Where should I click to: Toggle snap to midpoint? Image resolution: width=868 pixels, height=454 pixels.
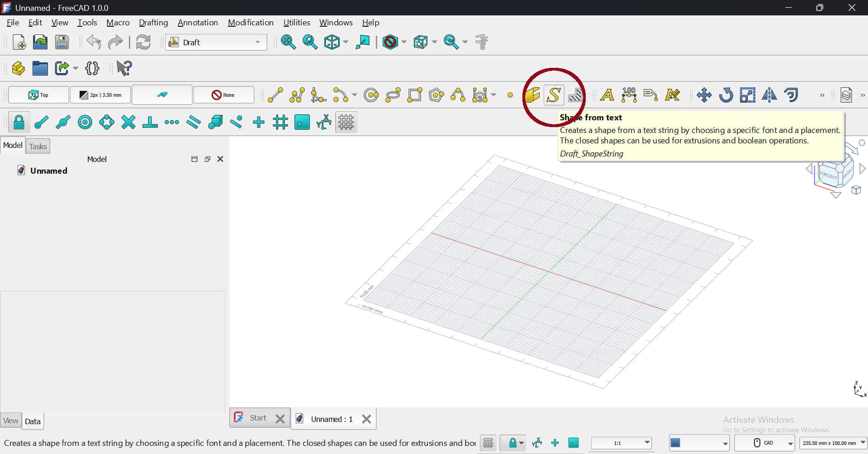[x=63, y=122]
